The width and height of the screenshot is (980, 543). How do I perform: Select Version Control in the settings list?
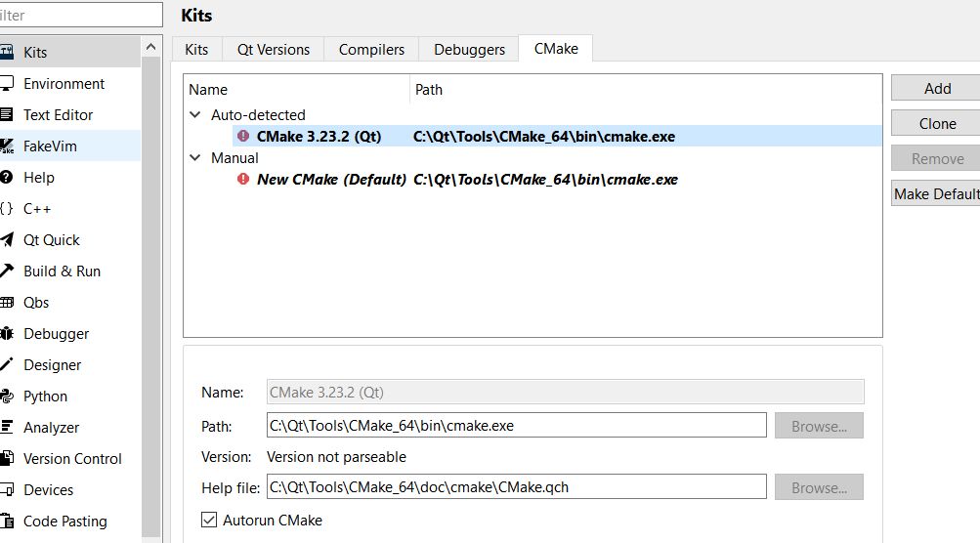(72, 459)
